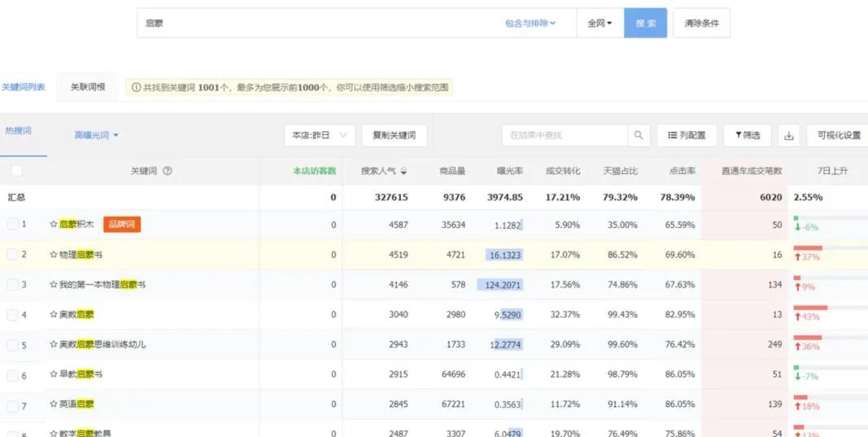The image size is (868, 437).
Task: Click the summary total 327615
Action: (x=391, y=197)
